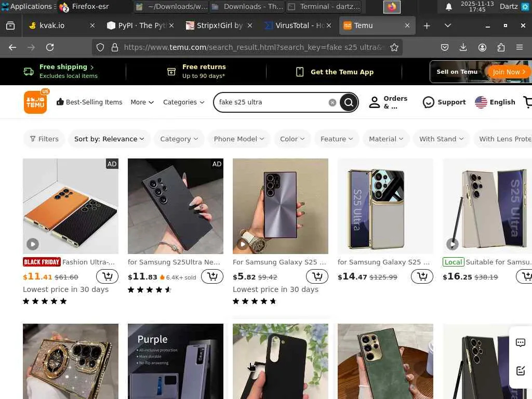Open Firefox downloads panel

click(463, 47)
